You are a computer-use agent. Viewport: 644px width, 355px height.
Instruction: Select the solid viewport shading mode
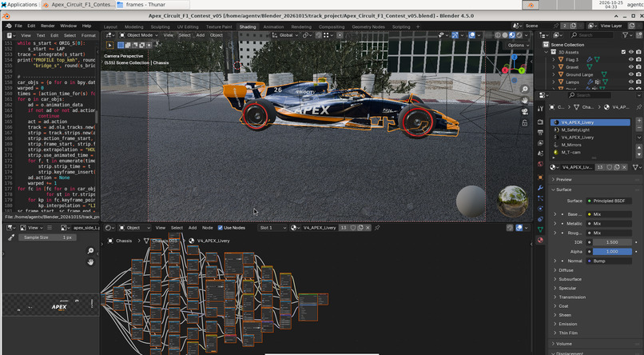pos(505,35)
